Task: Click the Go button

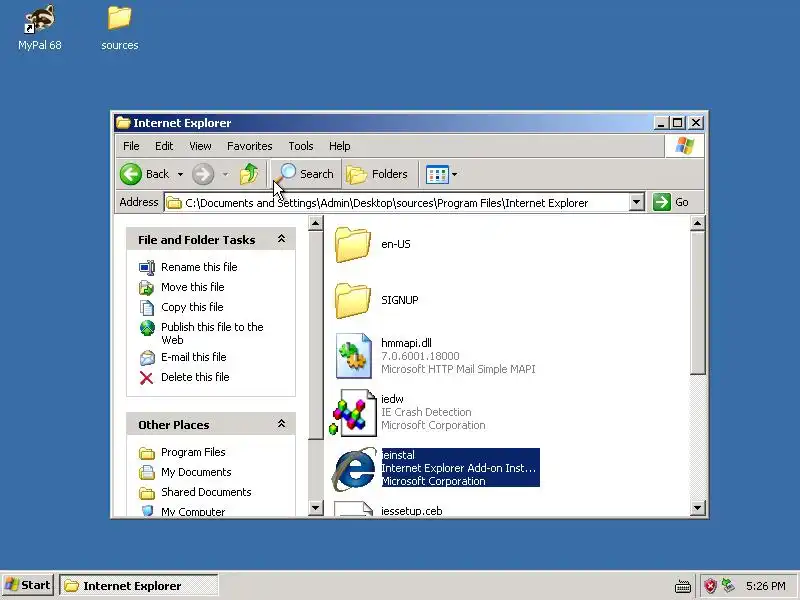Action: click(671, 202)
